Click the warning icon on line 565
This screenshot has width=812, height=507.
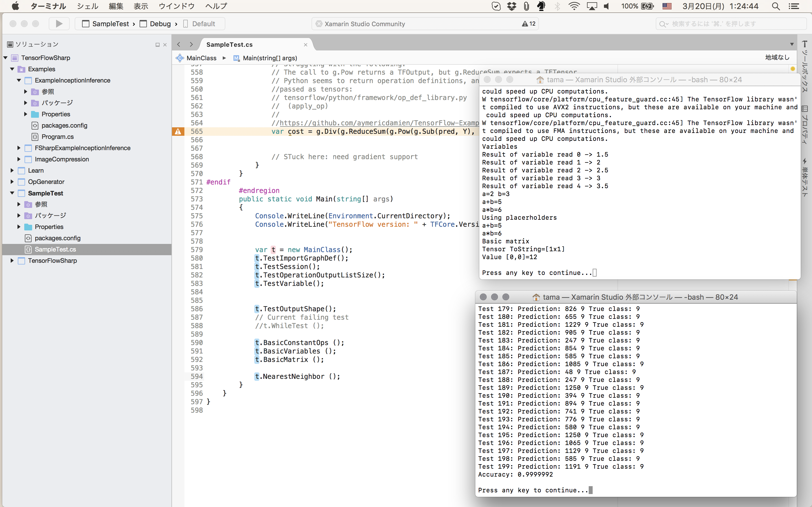tap(178, 132)
